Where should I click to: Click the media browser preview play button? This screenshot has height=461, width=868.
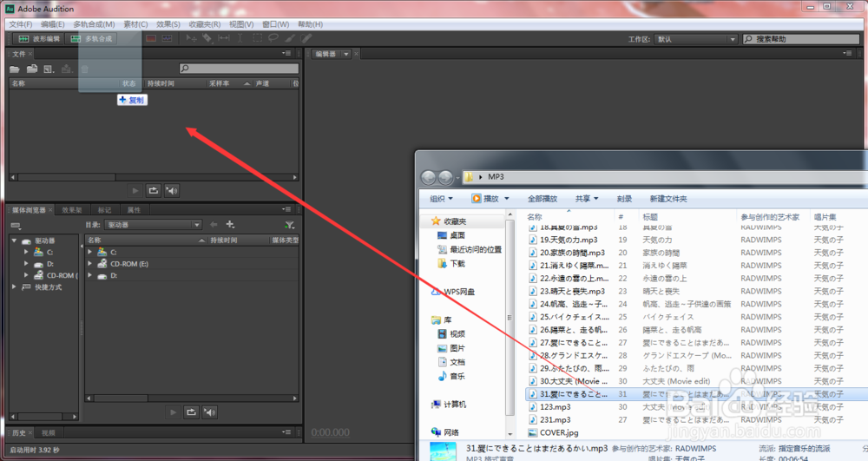173,412
